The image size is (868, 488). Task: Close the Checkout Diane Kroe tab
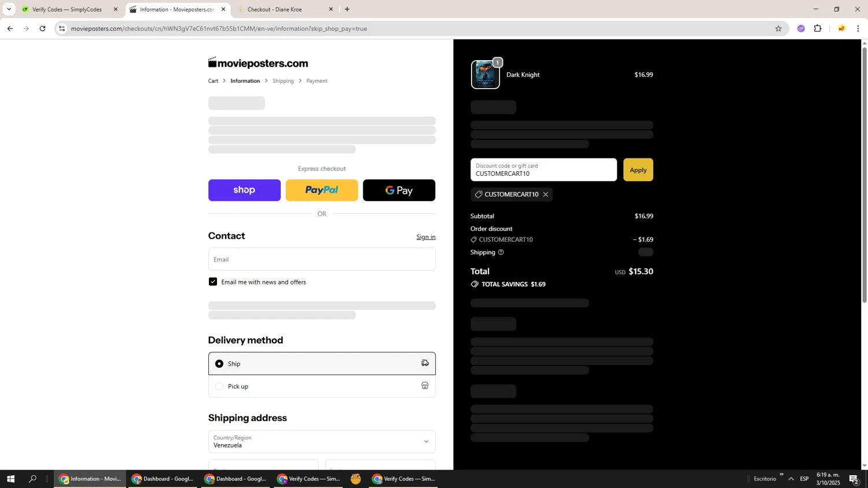(331, 9)
